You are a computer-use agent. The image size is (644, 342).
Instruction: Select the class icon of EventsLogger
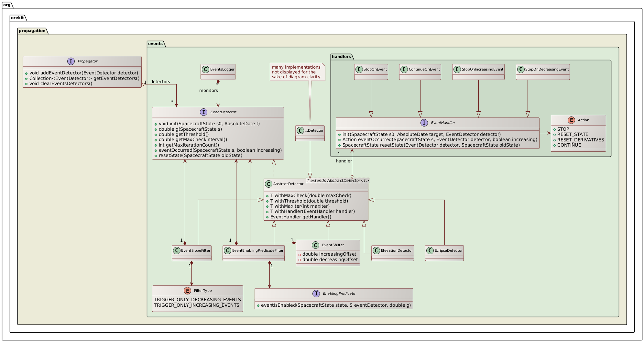tap(206, 69)
